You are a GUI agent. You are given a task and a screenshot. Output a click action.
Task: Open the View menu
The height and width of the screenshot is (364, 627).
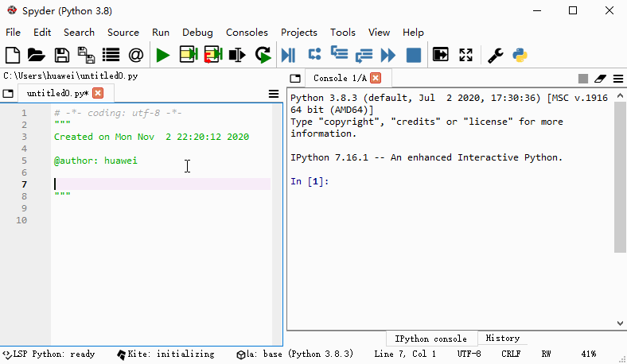point(379,33)
